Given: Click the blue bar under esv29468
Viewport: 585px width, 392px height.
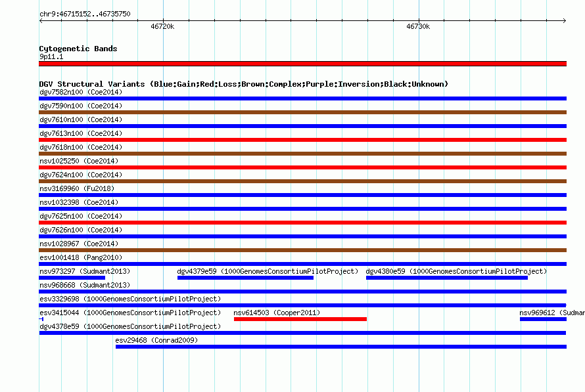Looking at the screenshot, I should click(341, 347).
